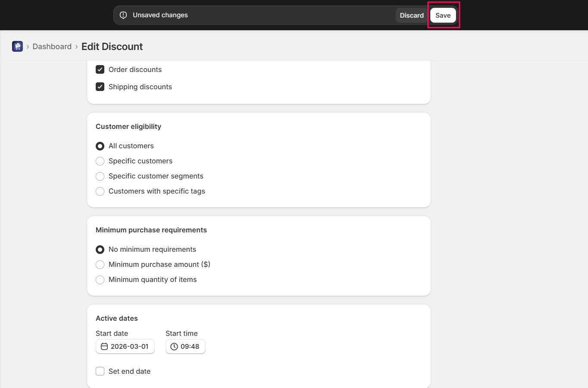Image resolution: width=588 pixels, height=388 pixels.
Task: Click the Edit Discount page title
Action: point(112,47)
